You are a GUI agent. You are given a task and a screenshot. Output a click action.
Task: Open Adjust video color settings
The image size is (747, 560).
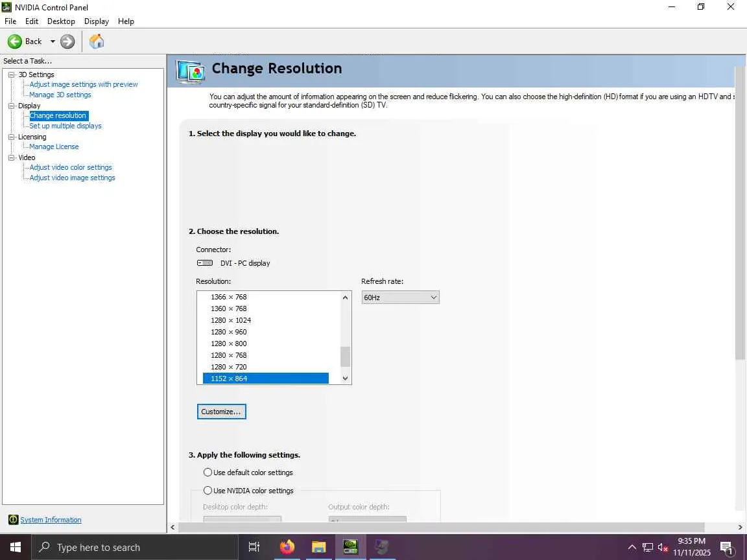pyautogui.click(x=71, y=167)
